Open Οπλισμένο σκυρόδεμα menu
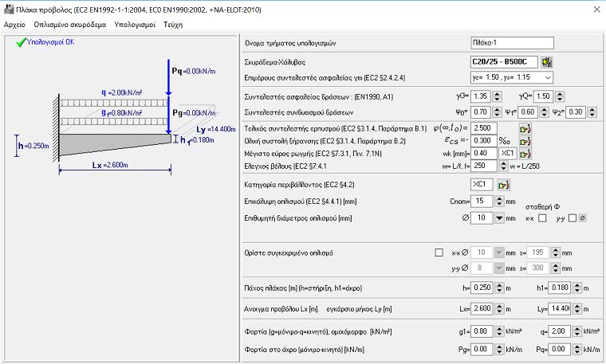606x364 pixels. point(70,25)
